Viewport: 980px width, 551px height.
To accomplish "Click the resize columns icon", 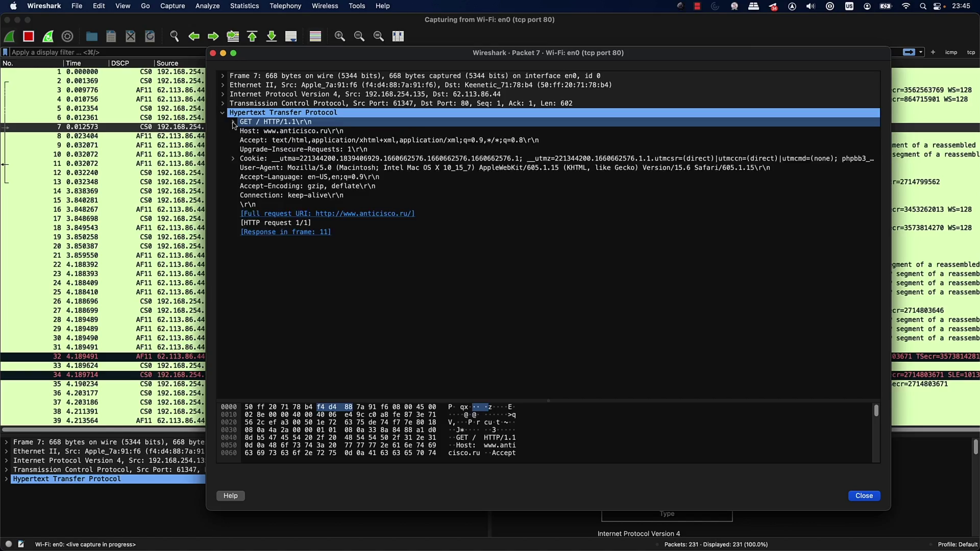I will tap(398, 36).
